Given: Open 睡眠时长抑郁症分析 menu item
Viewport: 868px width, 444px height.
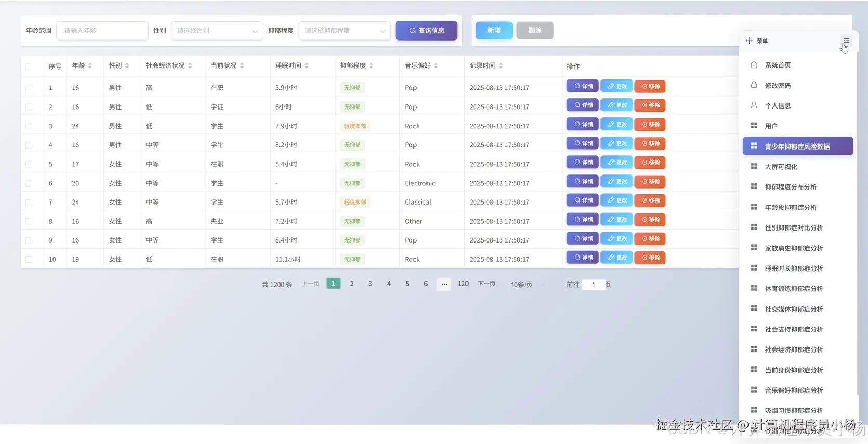Looking at the screenshot, I should 798,268.
